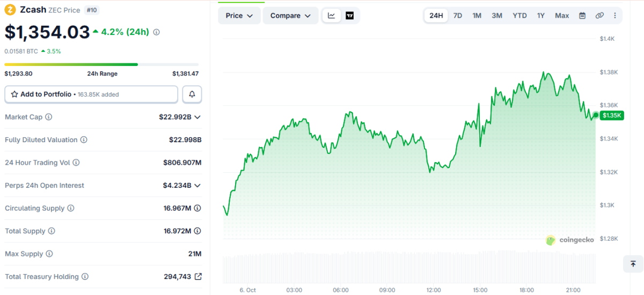The image size is (644, 295).
Task: Open the Compare dropdown
Action: 290,16
